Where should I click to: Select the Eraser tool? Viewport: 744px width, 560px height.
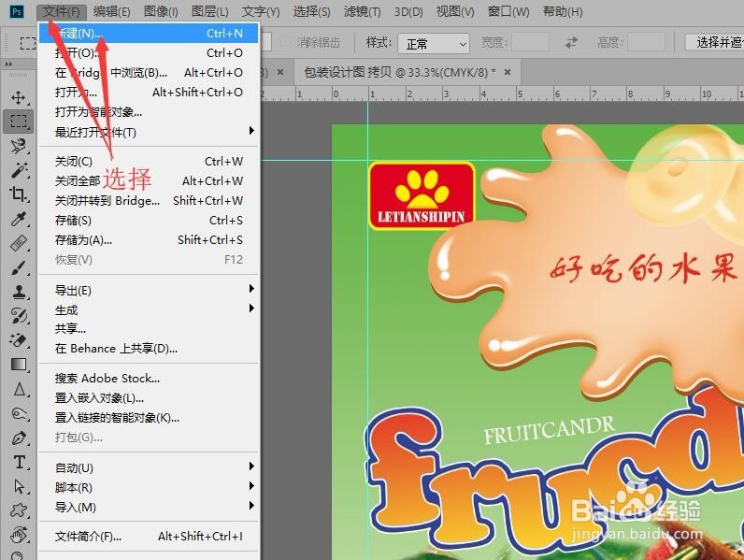point(19,340)
